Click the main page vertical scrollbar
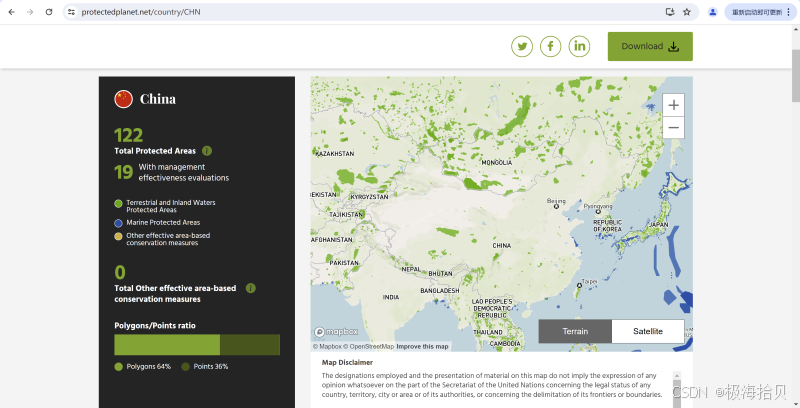Viewport: 800px width, 408px height. click(795, 76)
